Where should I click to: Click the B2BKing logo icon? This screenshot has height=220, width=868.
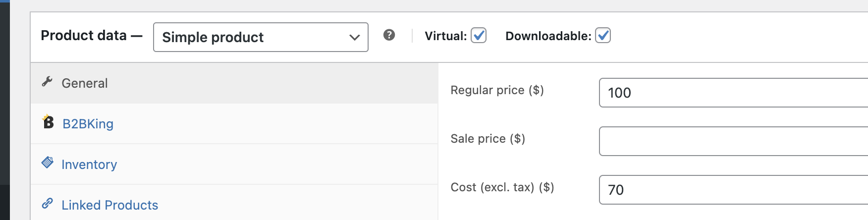click(x=48, y=122)
